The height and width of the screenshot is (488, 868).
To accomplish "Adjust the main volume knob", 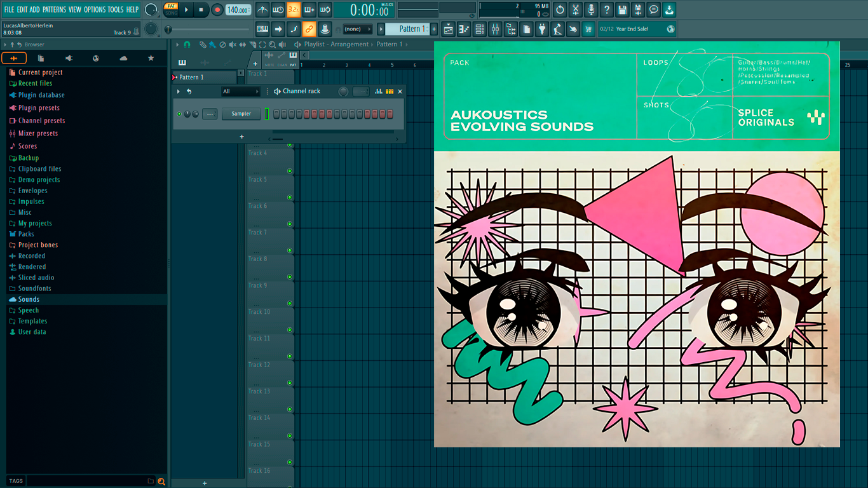I will pos(151,10).
